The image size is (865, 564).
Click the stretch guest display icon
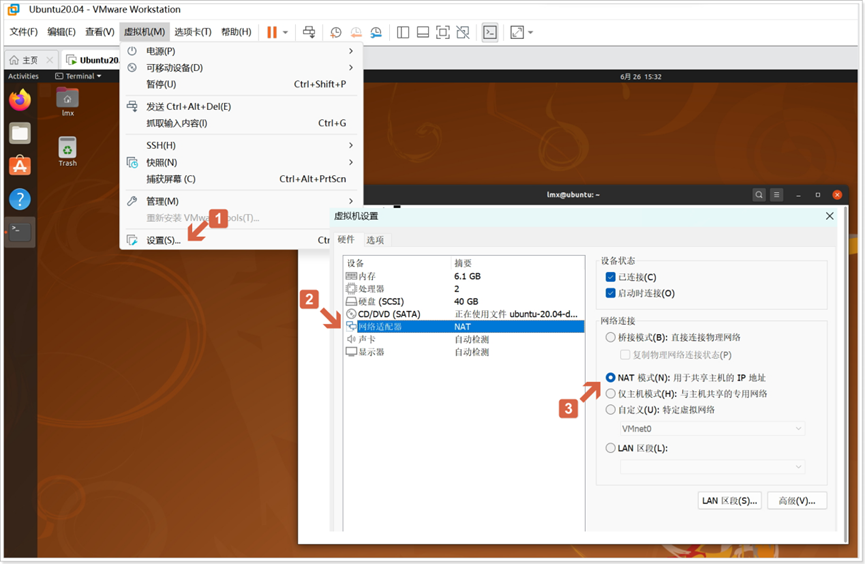click(517, 33)
